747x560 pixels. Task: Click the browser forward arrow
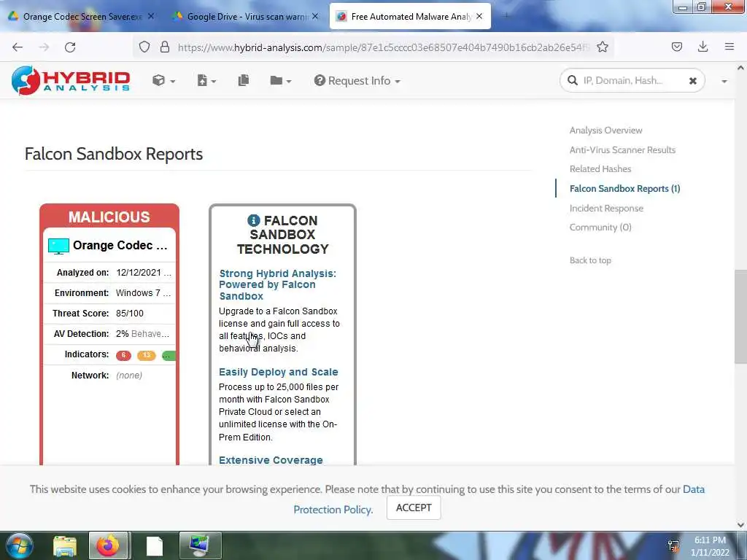(44, 47)
